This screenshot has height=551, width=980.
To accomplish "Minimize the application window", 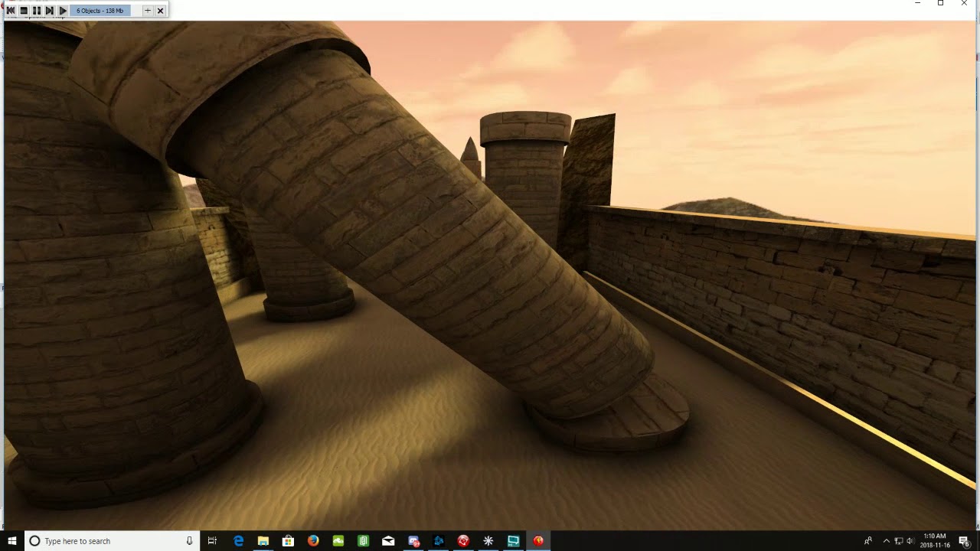I will (x=917, y=4).
